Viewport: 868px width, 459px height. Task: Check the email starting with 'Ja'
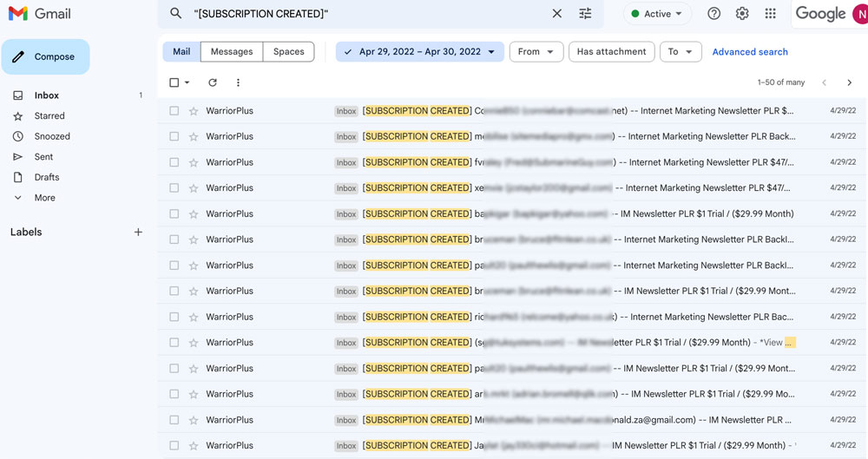(174, 445)
